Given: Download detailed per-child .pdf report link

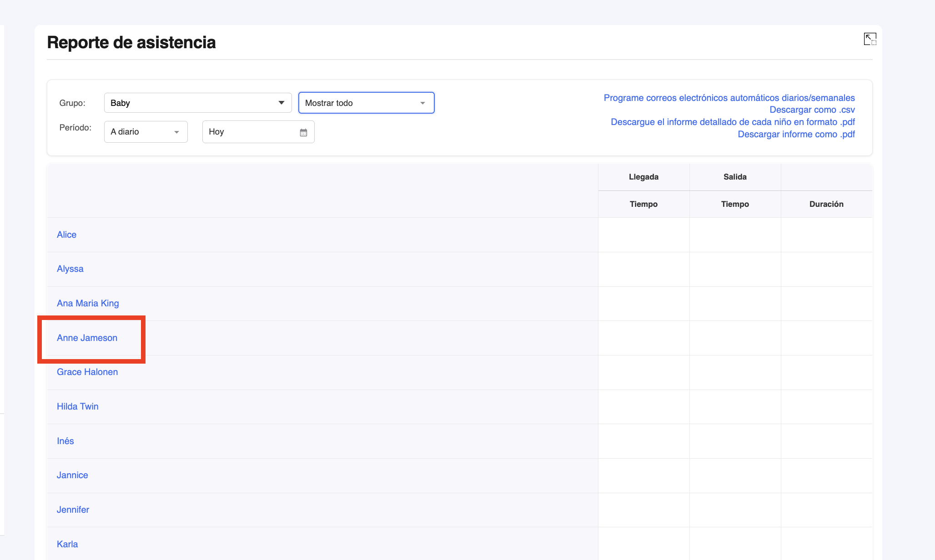Looking at the screenshot, I should tap(732, 122).
